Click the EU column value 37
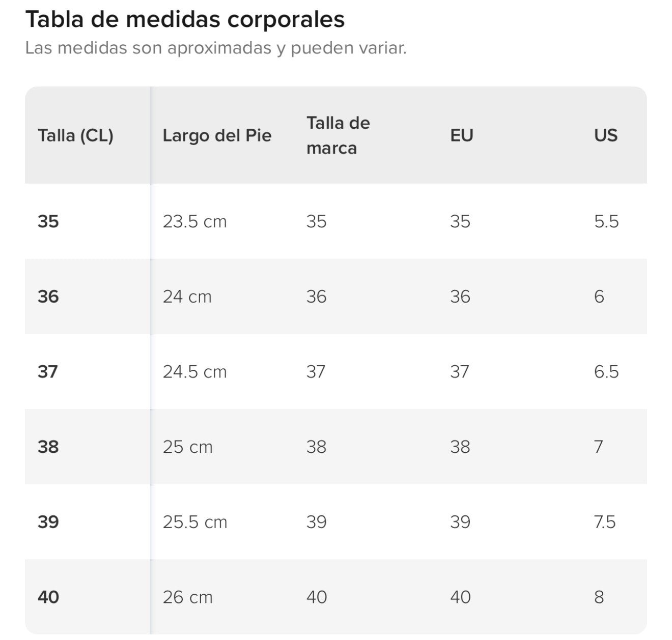Screen dimensions: 672x640 [460, 372]
